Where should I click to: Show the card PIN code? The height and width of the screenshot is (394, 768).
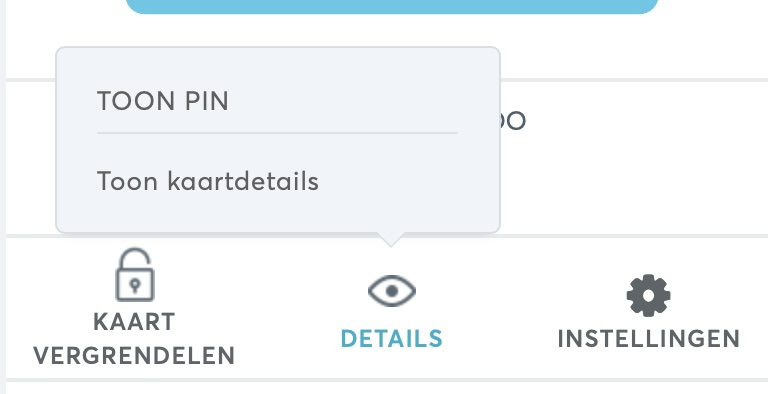(x=163, y=101)
